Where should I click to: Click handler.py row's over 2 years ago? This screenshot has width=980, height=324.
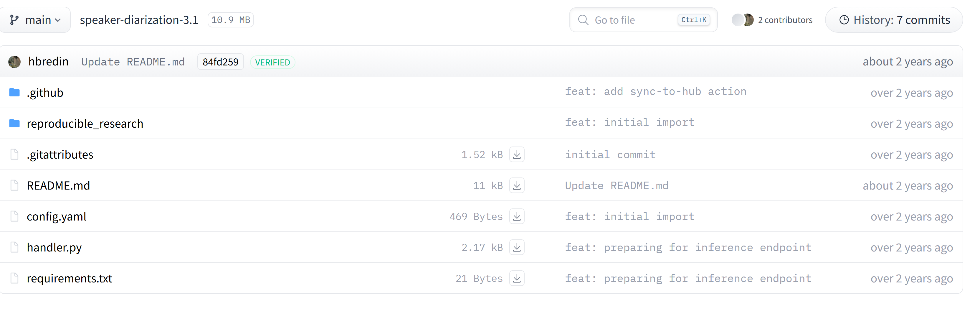[x=912, y=248]
